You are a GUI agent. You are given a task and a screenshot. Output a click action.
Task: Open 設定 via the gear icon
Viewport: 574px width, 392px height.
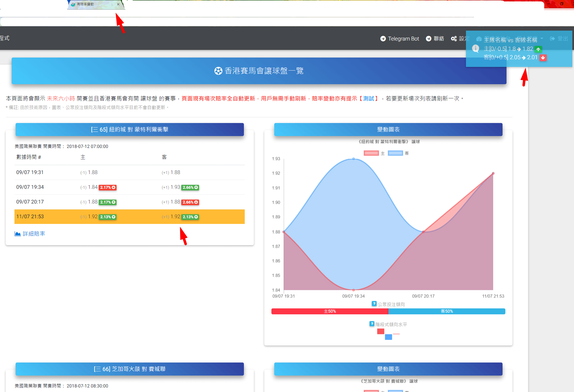(x=454, y=38)
